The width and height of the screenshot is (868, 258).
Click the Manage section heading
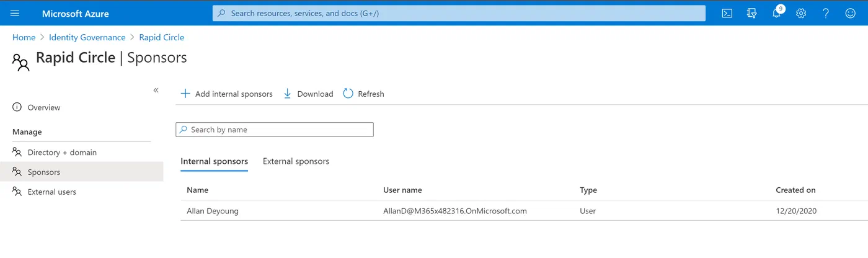tap(27, 131)
